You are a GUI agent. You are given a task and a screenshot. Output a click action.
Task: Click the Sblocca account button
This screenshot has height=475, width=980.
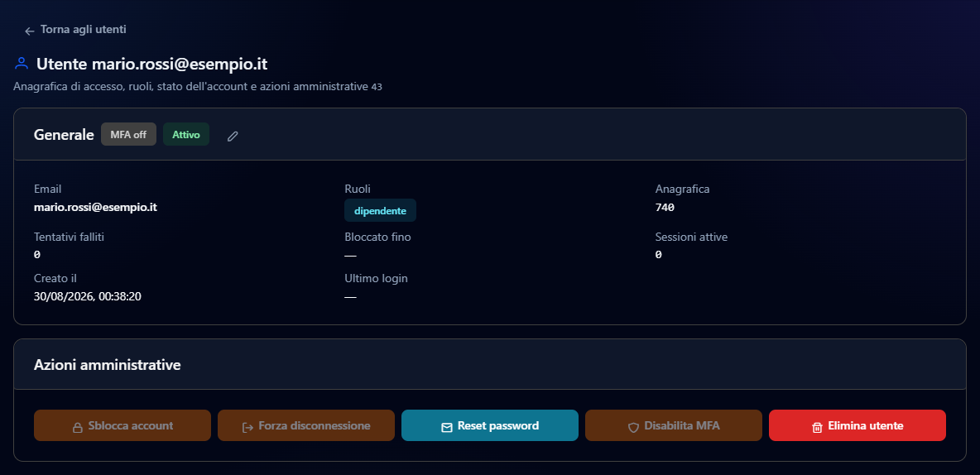(x=122, y=425)
